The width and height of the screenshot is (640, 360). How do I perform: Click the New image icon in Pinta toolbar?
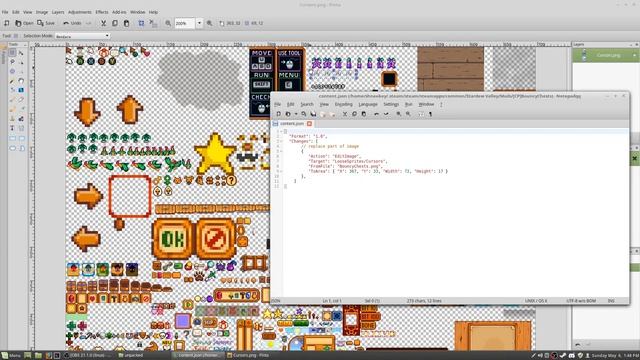pos(7,23)
